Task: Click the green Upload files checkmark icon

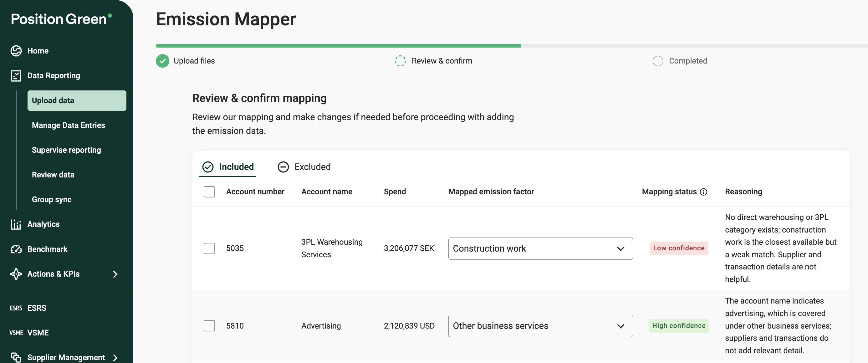Action: [162, 61]
